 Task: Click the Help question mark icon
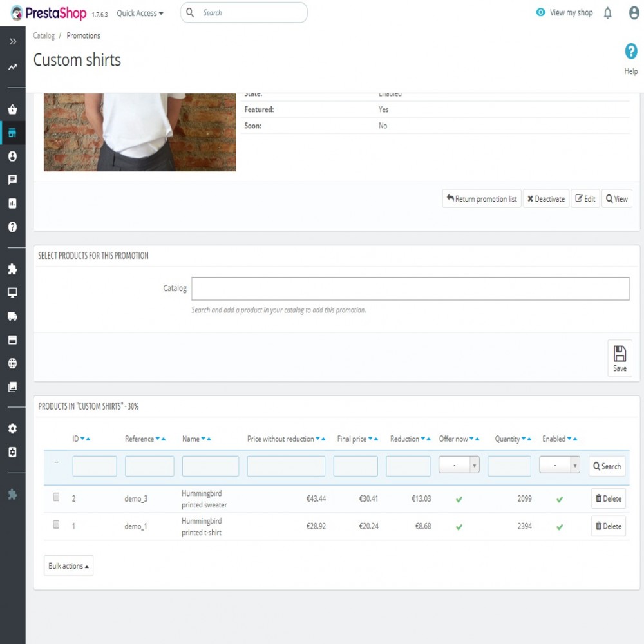(630, 52)
